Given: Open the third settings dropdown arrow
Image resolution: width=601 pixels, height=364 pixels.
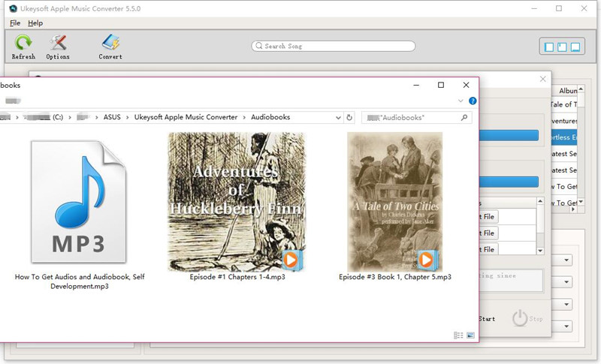Looking at the screenshot, I should (x=566, y=305).
